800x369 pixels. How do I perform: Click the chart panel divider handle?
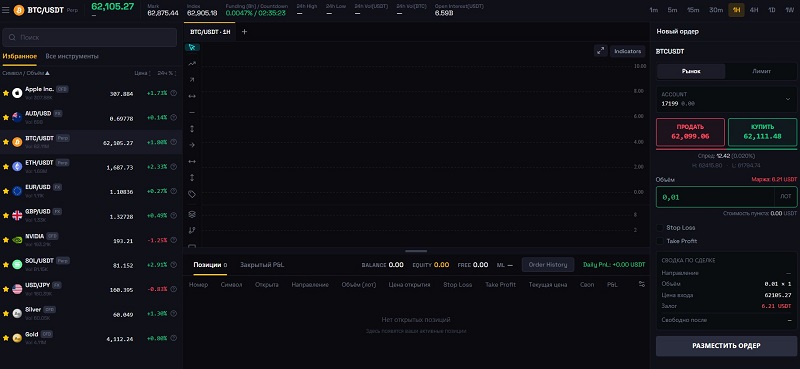416,251
